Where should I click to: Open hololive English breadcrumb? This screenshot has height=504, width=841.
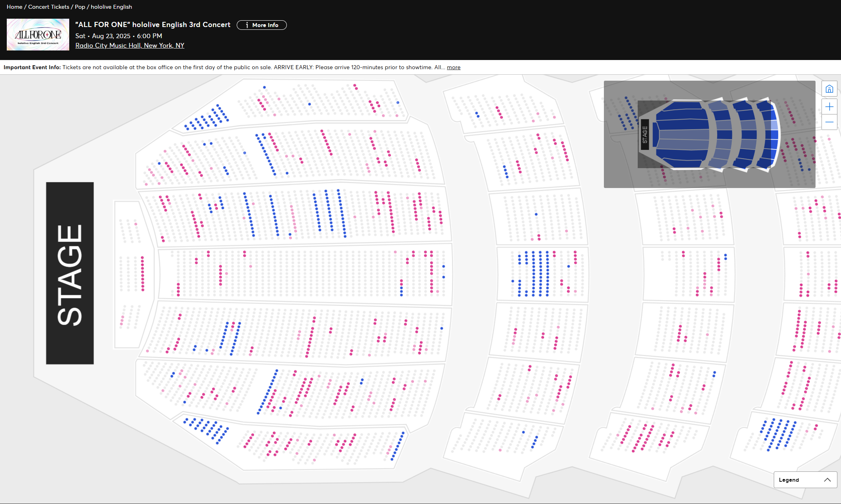click(111, 7)
